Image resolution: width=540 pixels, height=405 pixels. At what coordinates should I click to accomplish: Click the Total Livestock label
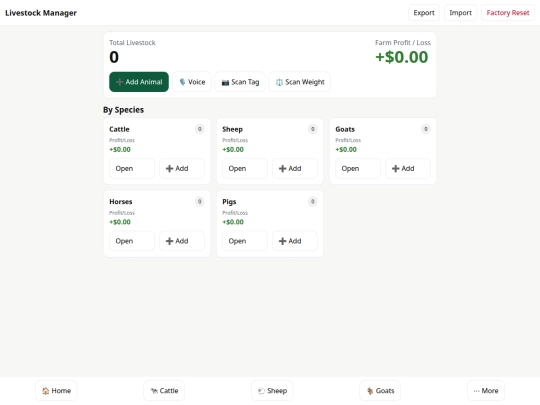tap(132, 43)
